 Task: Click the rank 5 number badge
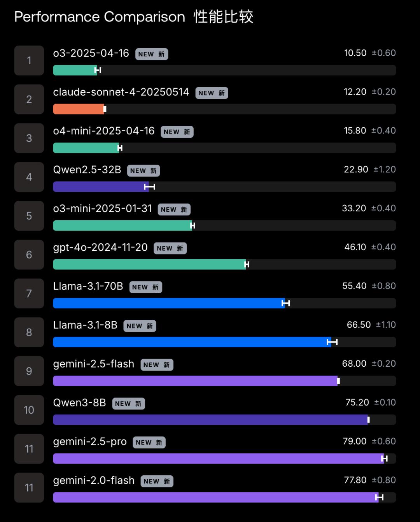tap(29, 216)
